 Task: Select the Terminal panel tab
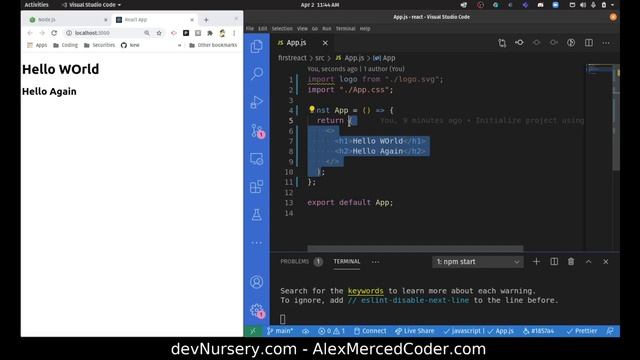tap(347, 262)
